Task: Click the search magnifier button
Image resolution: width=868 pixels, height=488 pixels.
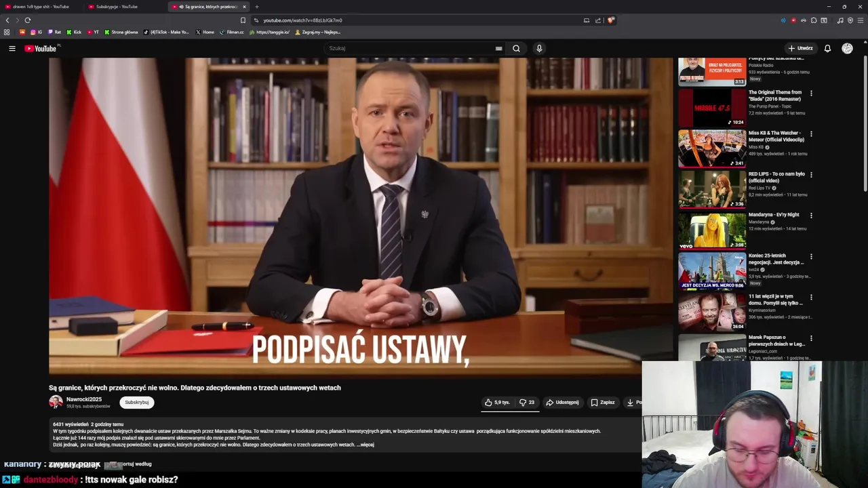Action: point(516,48)
